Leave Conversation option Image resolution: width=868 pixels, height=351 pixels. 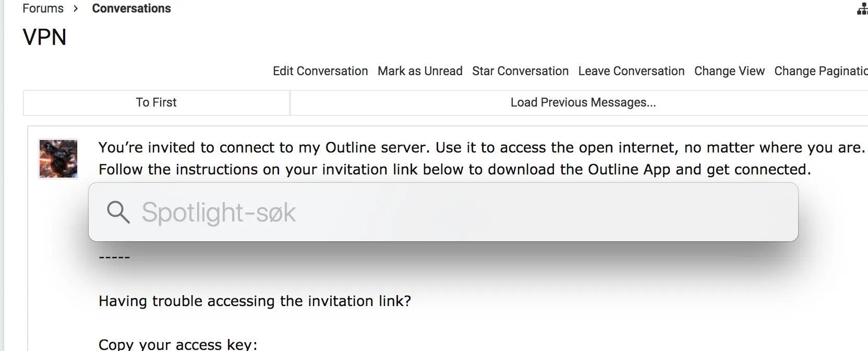click(x=631, y=71)
